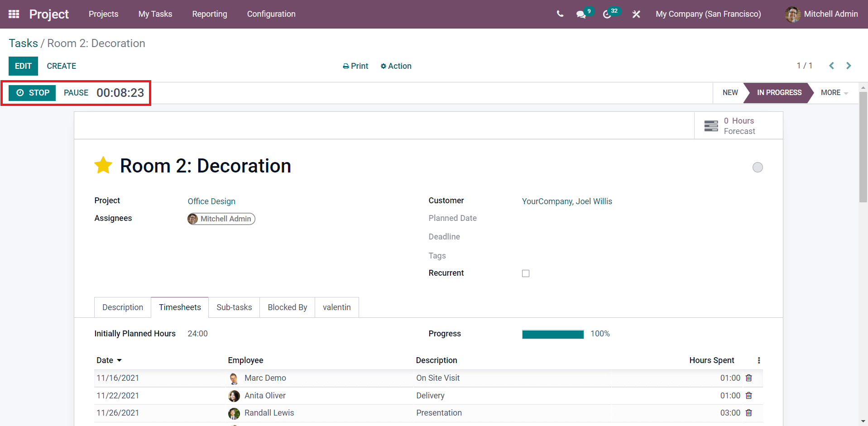Delete Marc Demo timesheet row
The width and height of the screenshot is (868, 426).
click(749, 378)
